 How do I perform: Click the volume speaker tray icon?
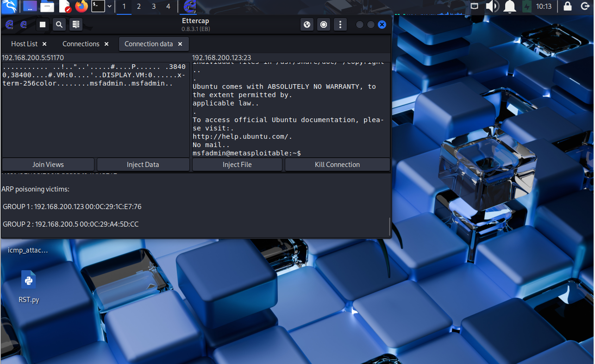(492, 6)
